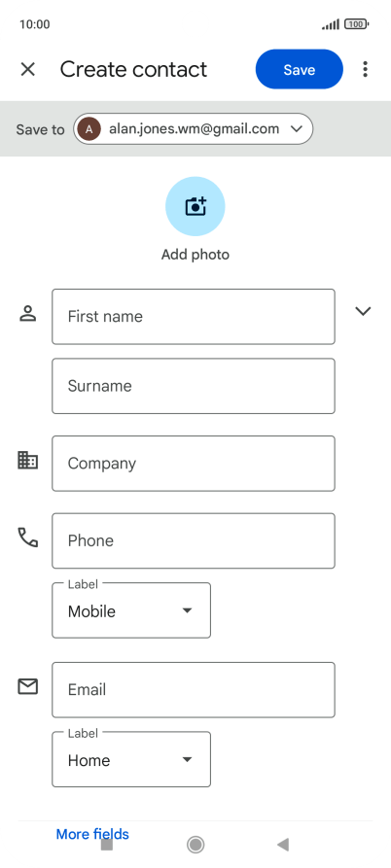Expand additional name fields chevron
Viewport: 391px width, 868px height.
pyautogui.click(x=363, y=311)
